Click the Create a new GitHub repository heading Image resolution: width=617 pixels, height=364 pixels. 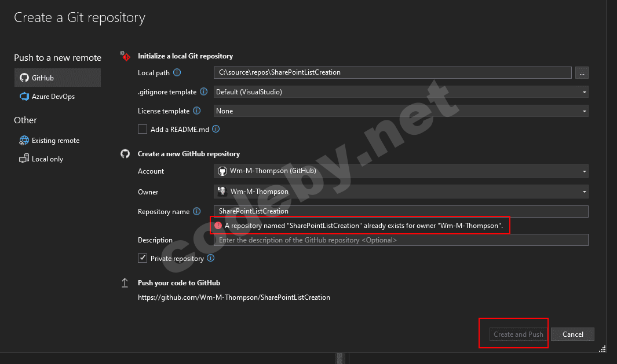[188, 154]
